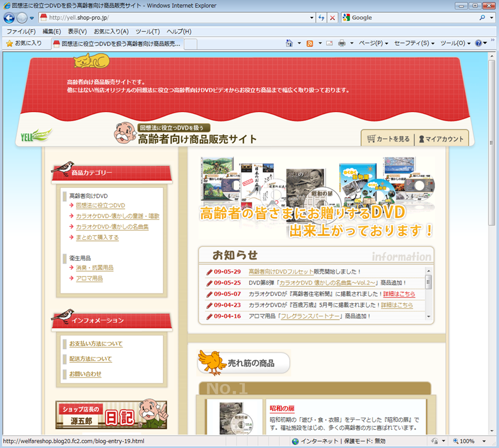Viewport: 499px width, 448px height.
Task: Open the お気に入り(A) menu
Action: pos(111,31)
